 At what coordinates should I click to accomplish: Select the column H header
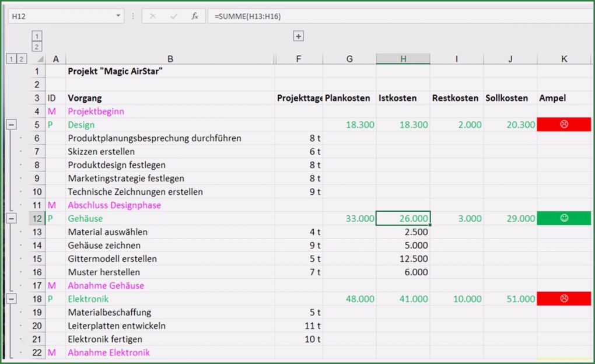[x=403, y=59]
